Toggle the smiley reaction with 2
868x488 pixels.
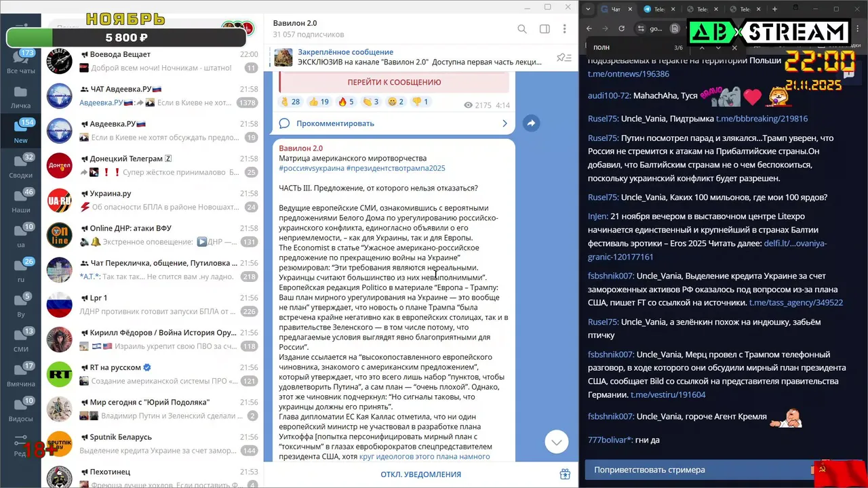(395, 102)
